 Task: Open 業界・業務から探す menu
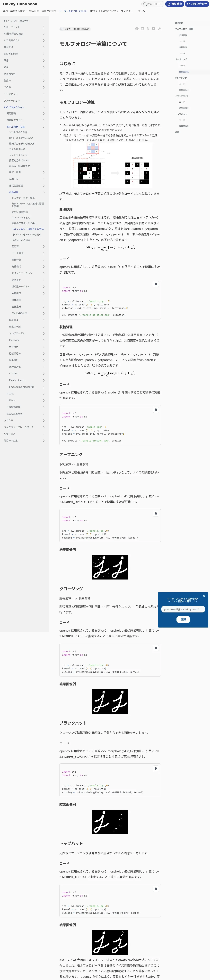[15, 11]
